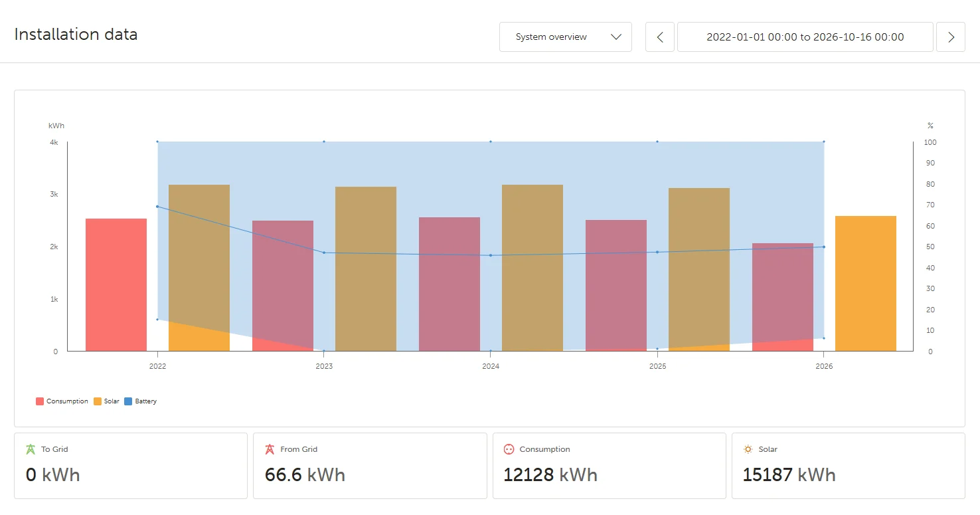The image size is (980, 515).
Task: Click the 2022 red consumption bar
Action: click(x=116, y=284)
